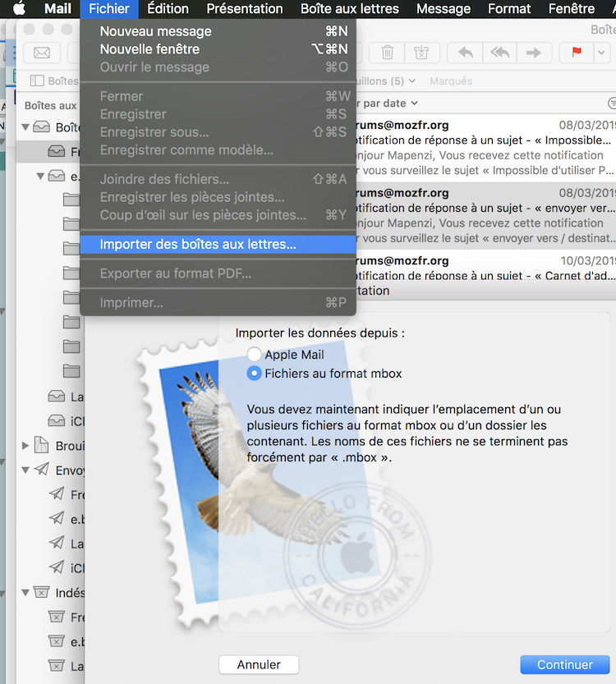616x684 pixels.
Task: Select the e.b junk mailbox icon
Action: coord(57,641)
